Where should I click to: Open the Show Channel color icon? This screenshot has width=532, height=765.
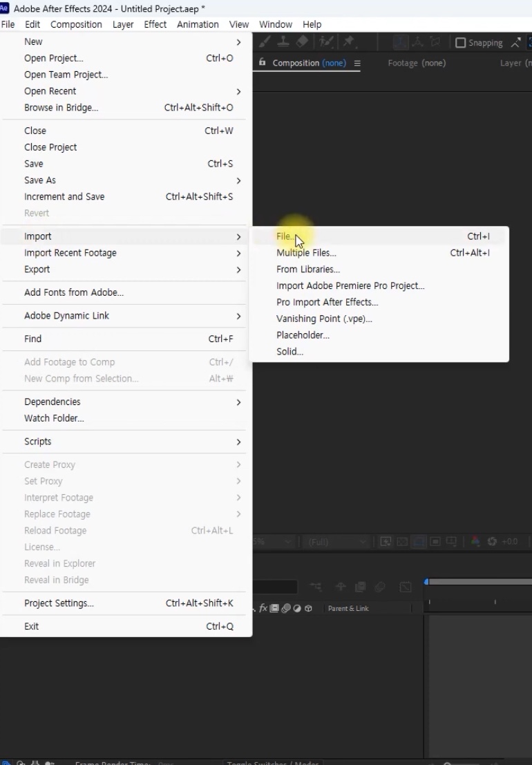click(475, 542)
